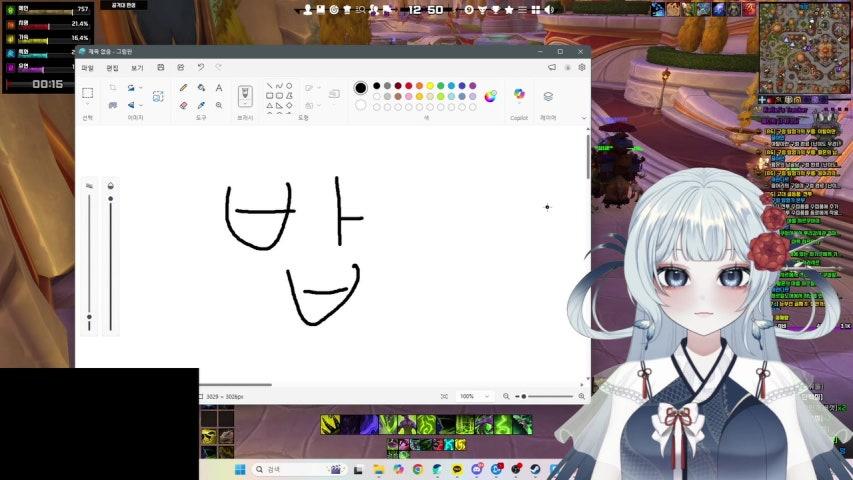Choose the Oval shape in Shapes gallery
The image size is (853, 480).
tap(289, 86)
